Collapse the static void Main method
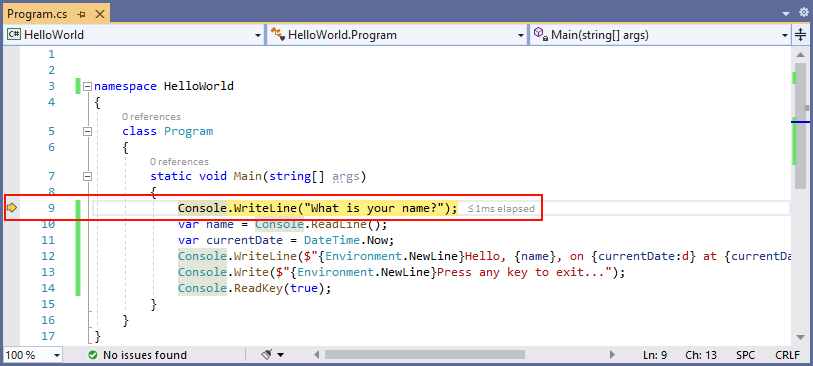Viewport: 813px width, 366px height. coord(88,176)
